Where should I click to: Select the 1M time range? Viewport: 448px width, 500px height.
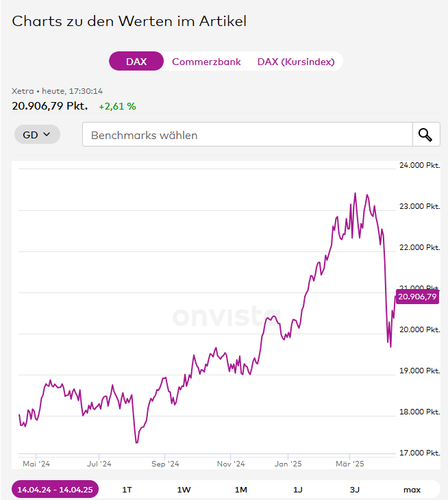241,490
